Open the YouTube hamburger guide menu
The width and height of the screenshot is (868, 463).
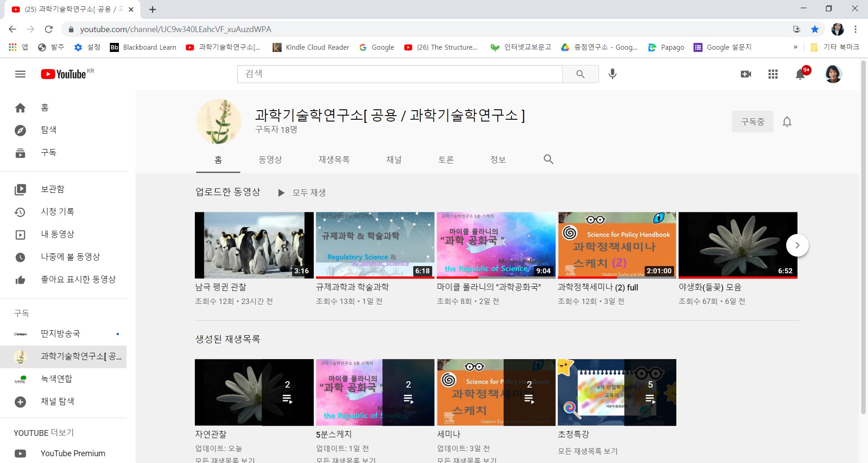(x=20, y=74)
